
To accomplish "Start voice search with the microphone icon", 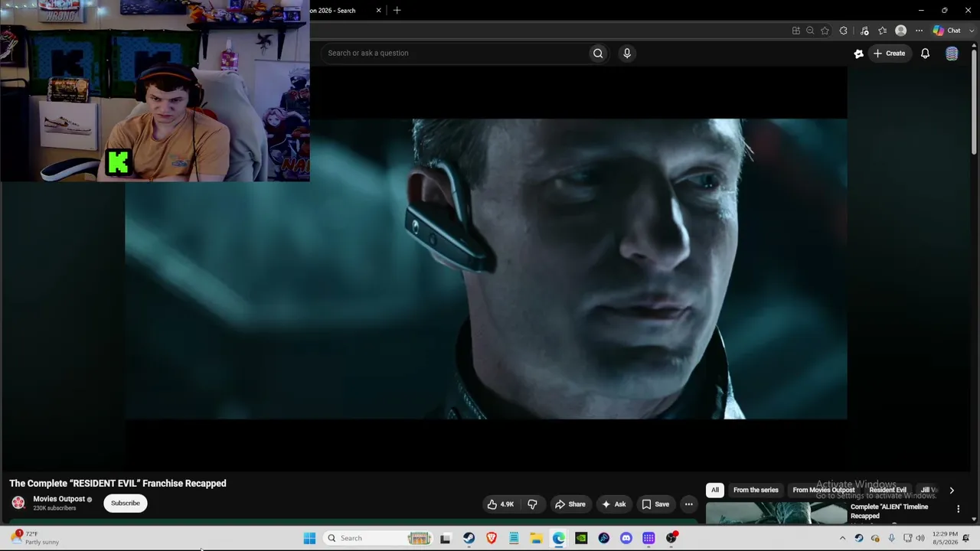I will (627, 53).
